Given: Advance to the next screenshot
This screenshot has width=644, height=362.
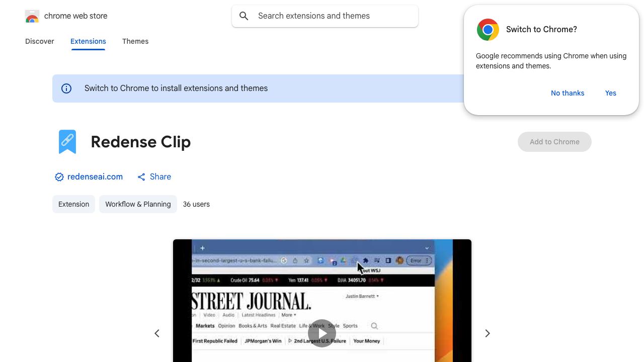Looking at the screenshot, I should click(487, 333).
